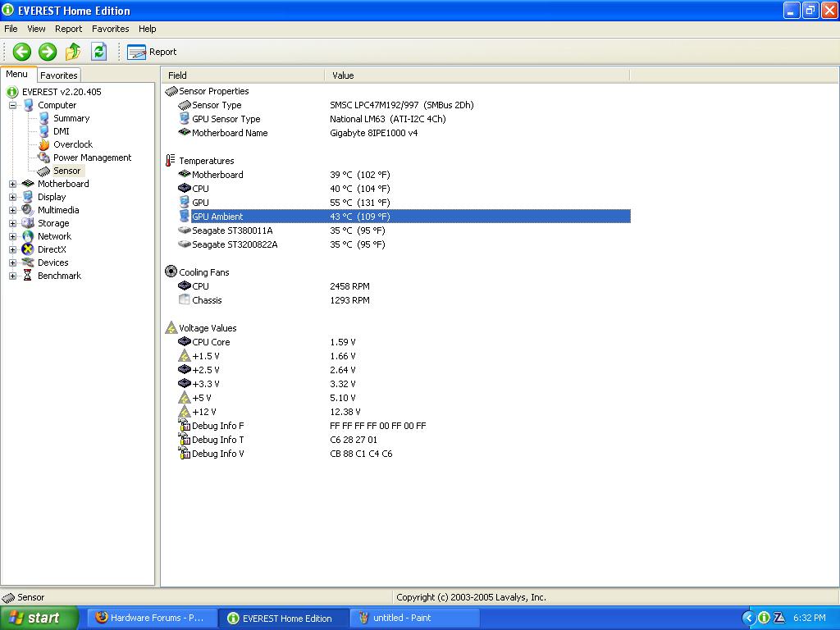This screenshot has width=840, height=630.
Task: Click the Multimedia speaker icon in tree
Action: (27, 210)
